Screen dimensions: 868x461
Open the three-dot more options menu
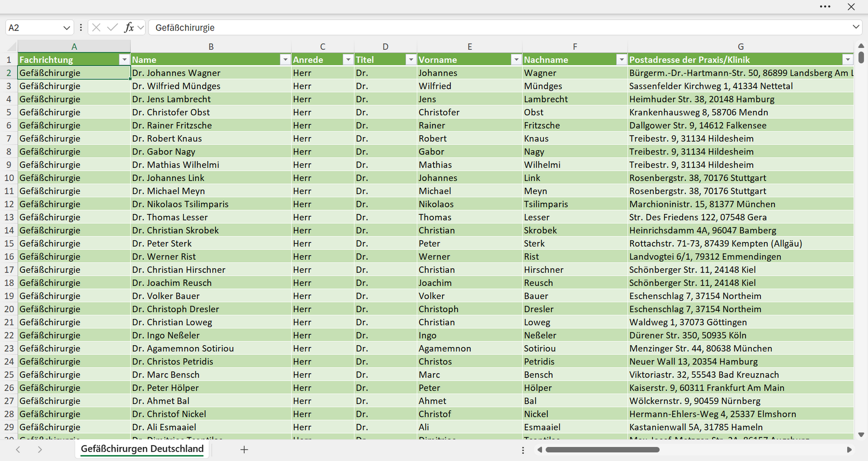point(825,7)
